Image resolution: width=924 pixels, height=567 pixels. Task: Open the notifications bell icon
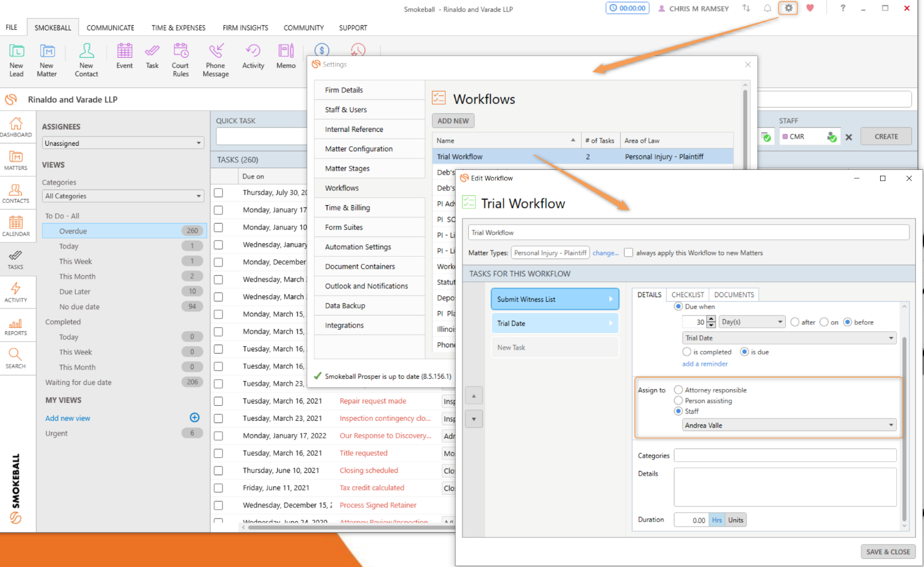pos(767,8)
